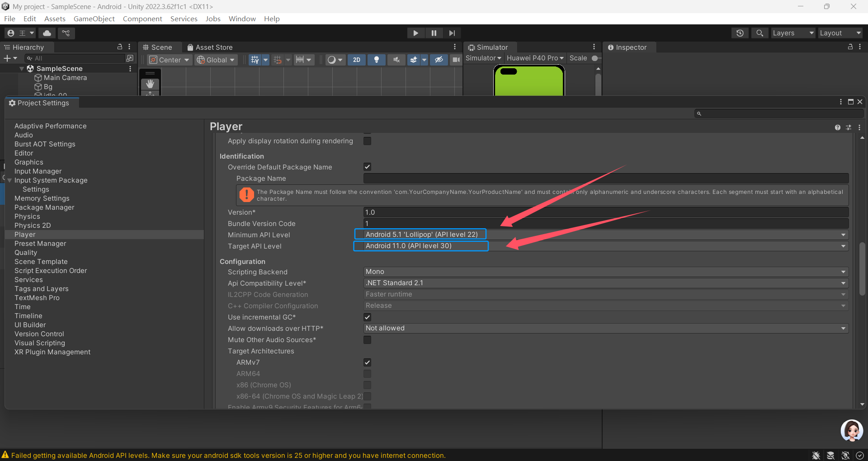Select XR Plugin Management settings
The height and width of the screenshot is (461, 868).
(52, 352)
